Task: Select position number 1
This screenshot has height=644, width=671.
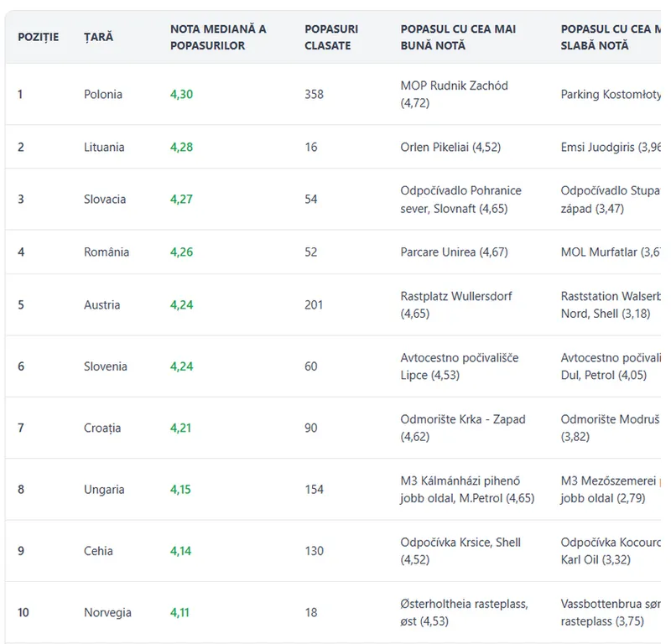Action: coord(20,94)
